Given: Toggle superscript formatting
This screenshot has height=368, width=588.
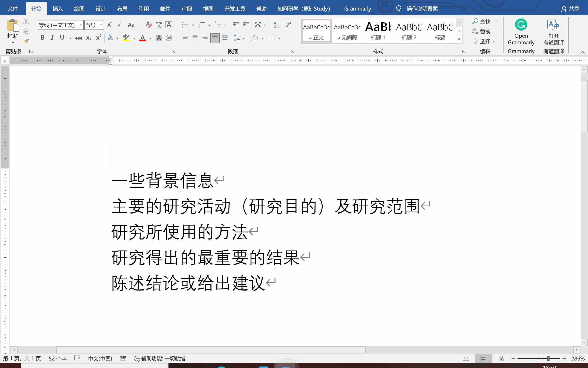Looking at the screenshot, I should pyautogui.click(x=98, y=38).
